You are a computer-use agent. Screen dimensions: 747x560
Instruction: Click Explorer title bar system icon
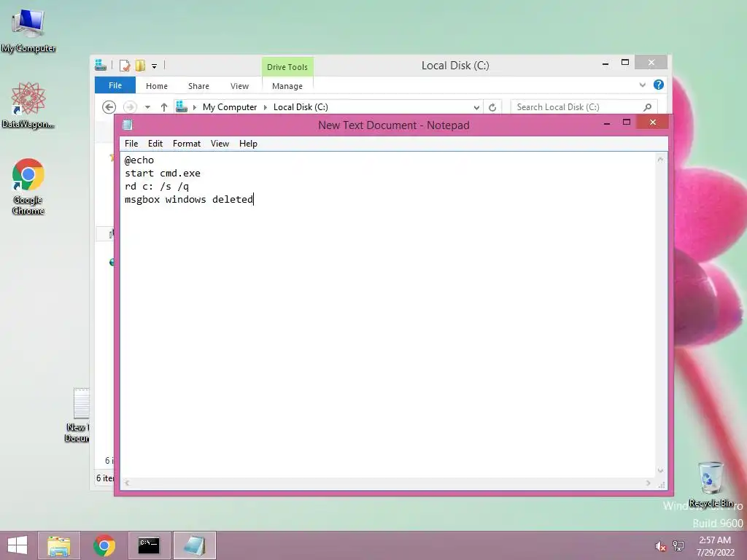tap(101, 65)
